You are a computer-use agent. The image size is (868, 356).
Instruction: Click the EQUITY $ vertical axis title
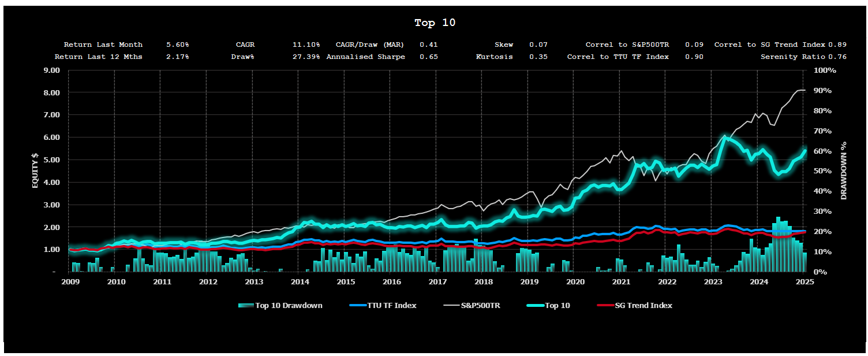[x=35, y=171]
